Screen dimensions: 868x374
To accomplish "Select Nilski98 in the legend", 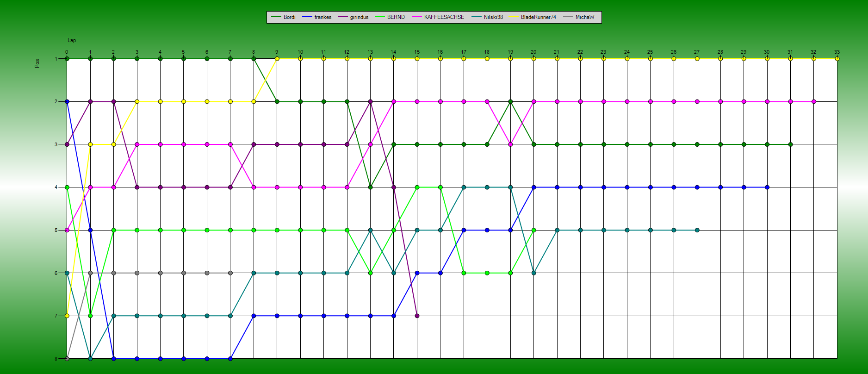I will point(493,17).
